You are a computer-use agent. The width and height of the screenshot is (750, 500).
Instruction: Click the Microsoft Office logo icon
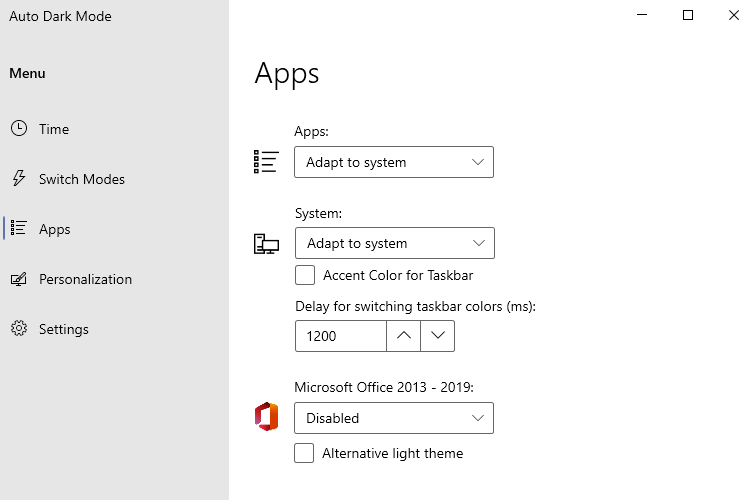click(x=266, y=417)
